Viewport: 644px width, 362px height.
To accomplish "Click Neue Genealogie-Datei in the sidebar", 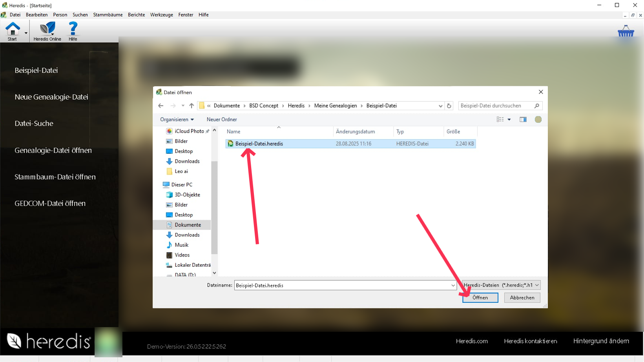I will pyautogui.click(x=51, y=97).
